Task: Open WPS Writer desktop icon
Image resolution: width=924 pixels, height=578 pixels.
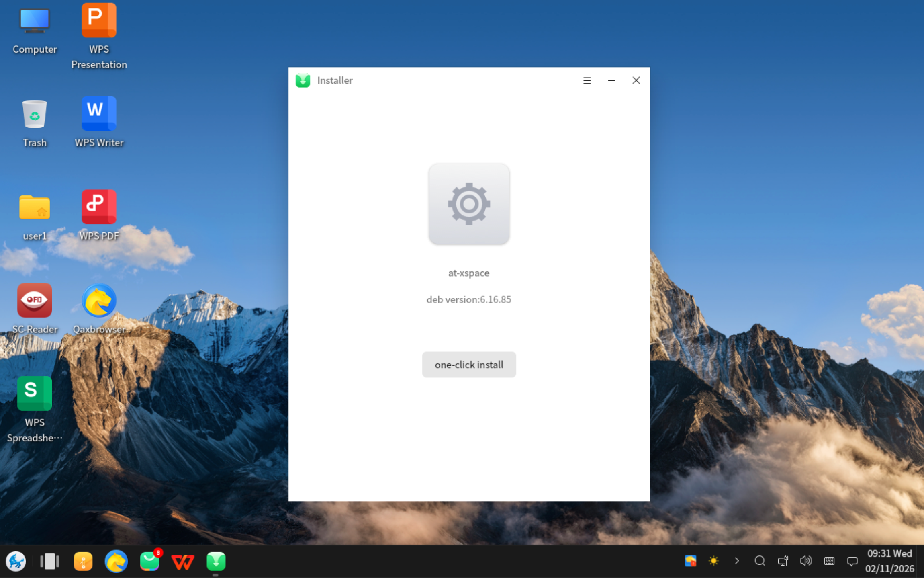Action: click(99, 114)
